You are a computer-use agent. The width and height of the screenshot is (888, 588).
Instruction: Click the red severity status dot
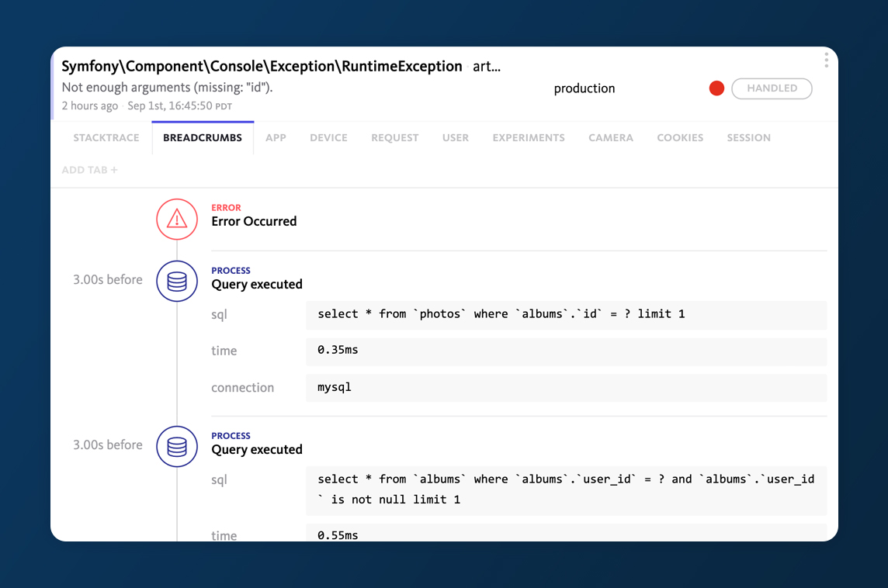click(x=716, y=88)
